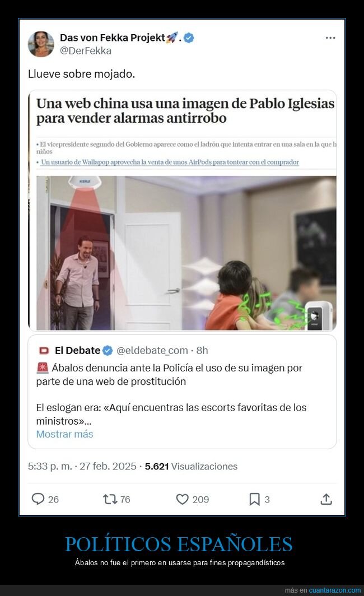The width and height of the screenshot is (364, 596).
Task: Click the 5.621 Visualizaciones count
Action: [191, 467]
